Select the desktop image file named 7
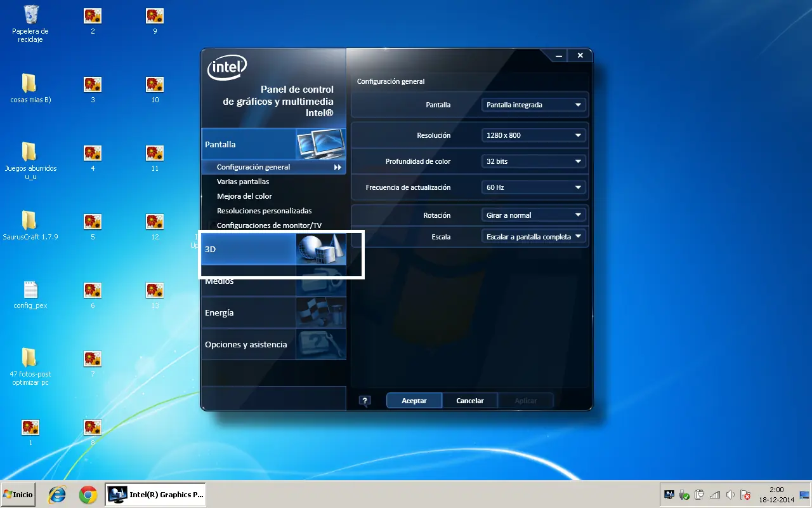Viewport: 812px width, 508px height. (x=93, y=363)
